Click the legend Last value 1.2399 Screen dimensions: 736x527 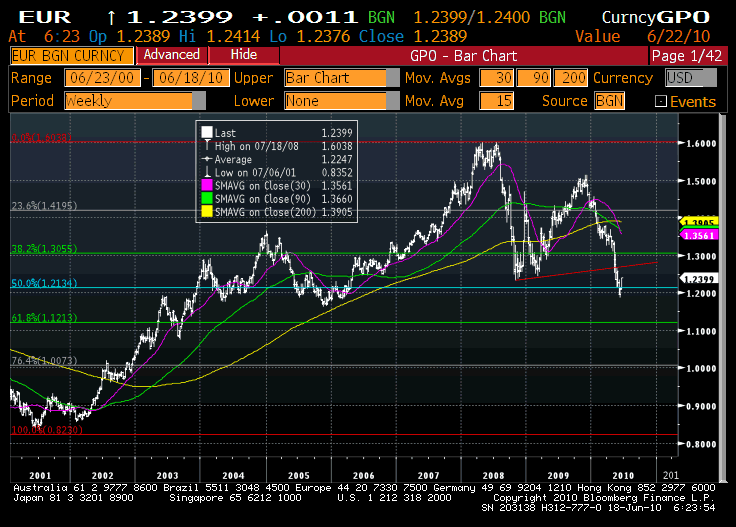(x=337, y=133)
